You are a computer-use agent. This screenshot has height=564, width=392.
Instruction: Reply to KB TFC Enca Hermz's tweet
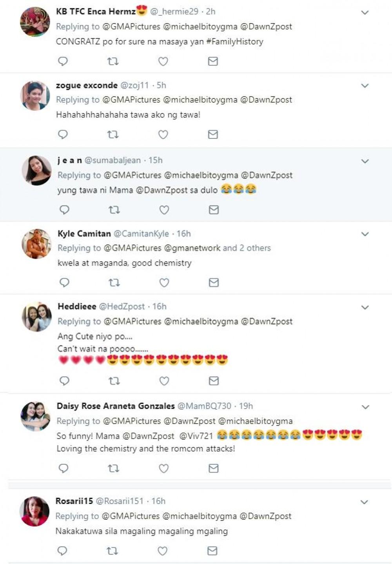point(63,61)
